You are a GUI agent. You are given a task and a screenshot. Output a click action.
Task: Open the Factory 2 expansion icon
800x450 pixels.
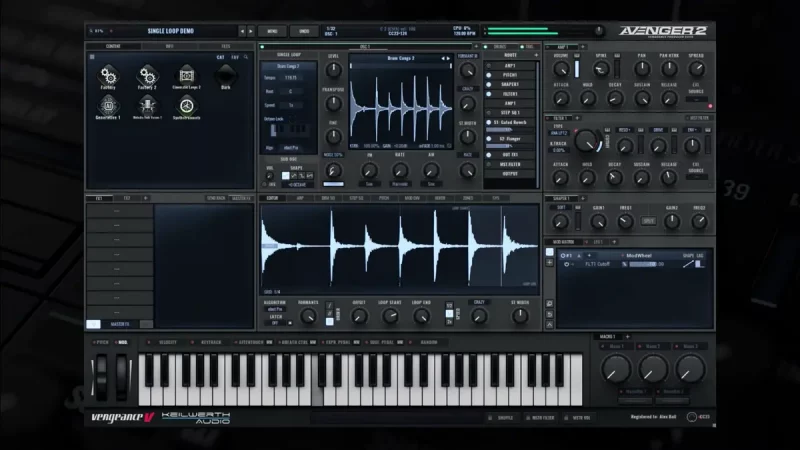pos(146,75)
